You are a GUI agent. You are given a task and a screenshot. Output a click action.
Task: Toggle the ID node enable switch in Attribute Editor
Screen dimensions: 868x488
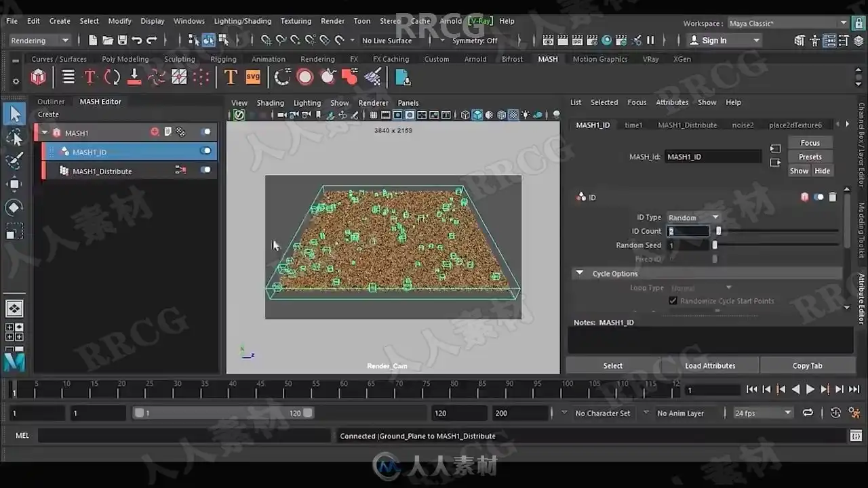pos(818,197)
